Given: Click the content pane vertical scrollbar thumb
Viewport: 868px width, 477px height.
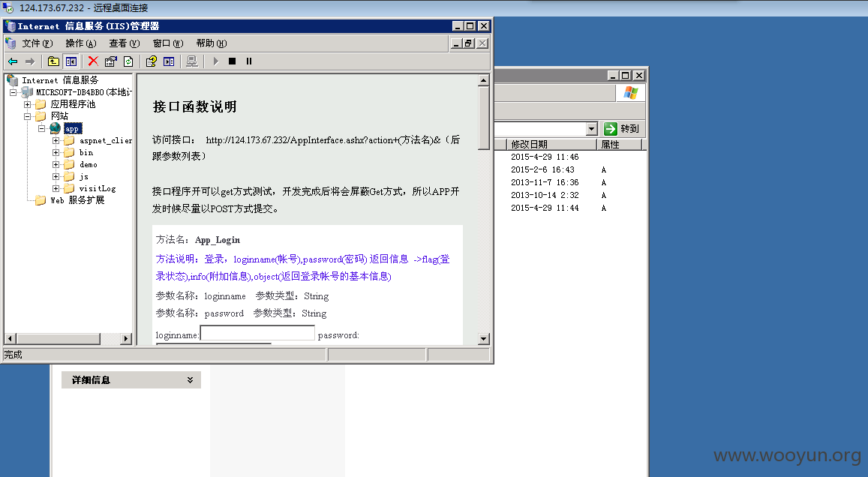Looking at the screenshot, I should (484, 118).
